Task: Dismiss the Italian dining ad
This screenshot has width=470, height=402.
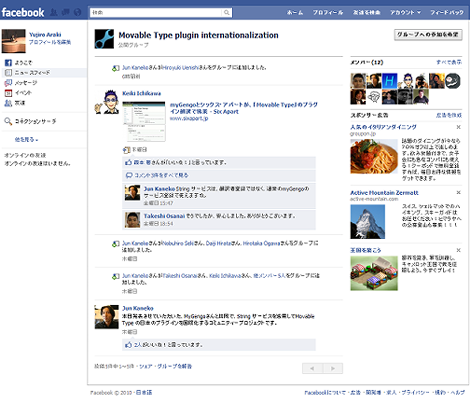Action: [x=459, y=127]
